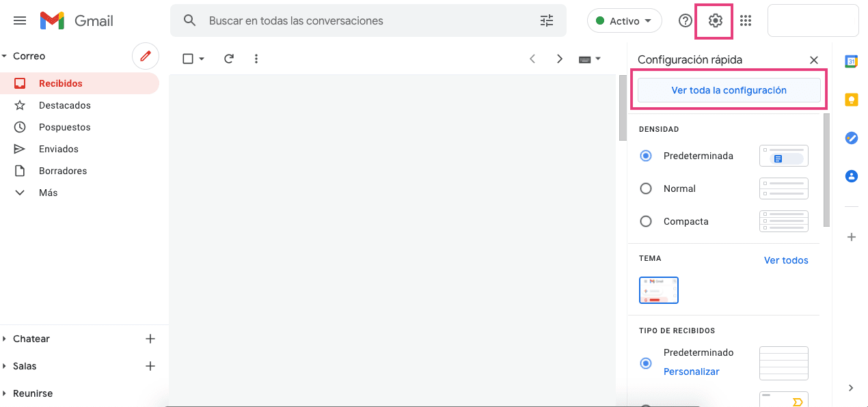The width and height of the screenshot is (868, 407).
Task: Expand the Chatear section
Action: click(x=31, y=339)
